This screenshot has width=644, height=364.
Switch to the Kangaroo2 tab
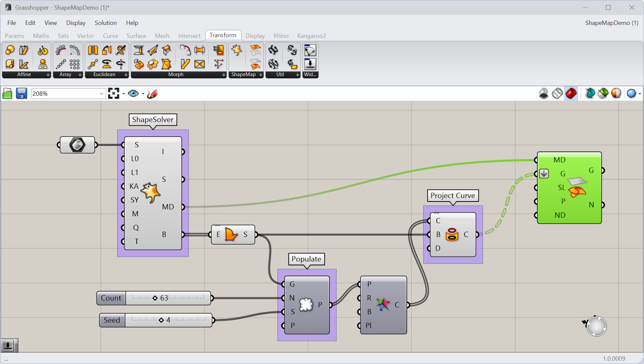(x=311, y=36)
